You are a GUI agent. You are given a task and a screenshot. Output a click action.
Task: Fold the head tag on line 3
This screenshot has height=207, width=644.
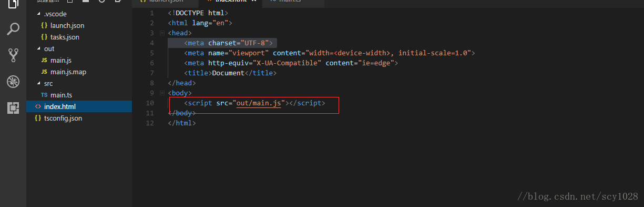pos(162,33)
